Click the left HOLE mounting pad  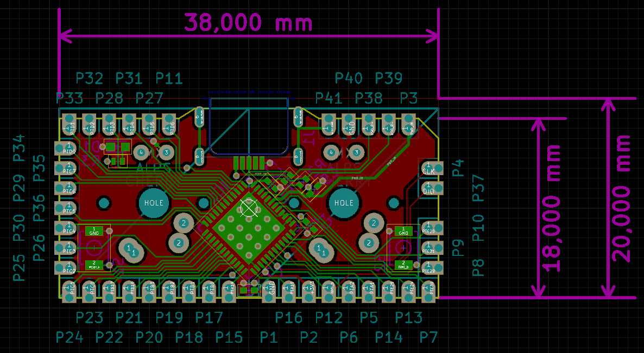coord(154,203)
